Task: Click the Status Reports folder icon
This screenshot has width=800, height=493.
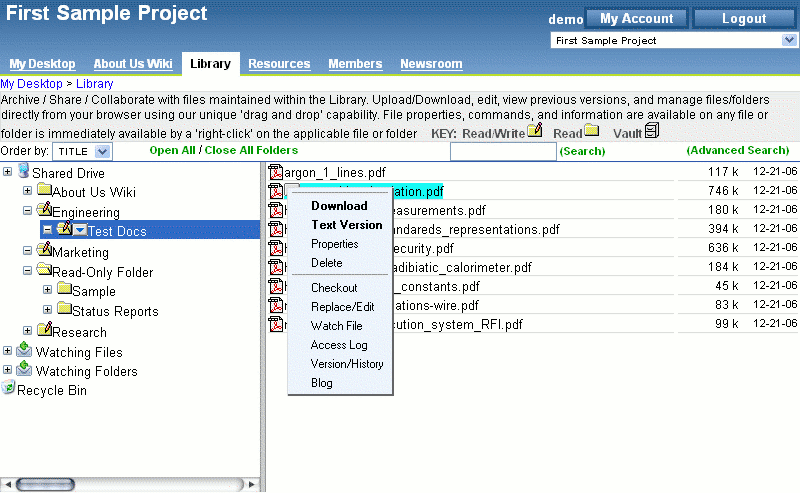Action: (x=64, y=308)
